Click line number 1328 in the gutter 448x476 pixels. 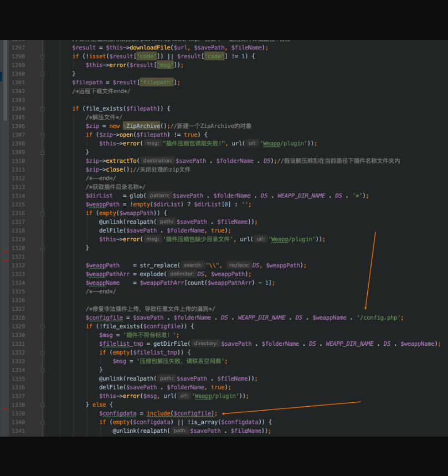pyautogui.click(x=18, y=318)
